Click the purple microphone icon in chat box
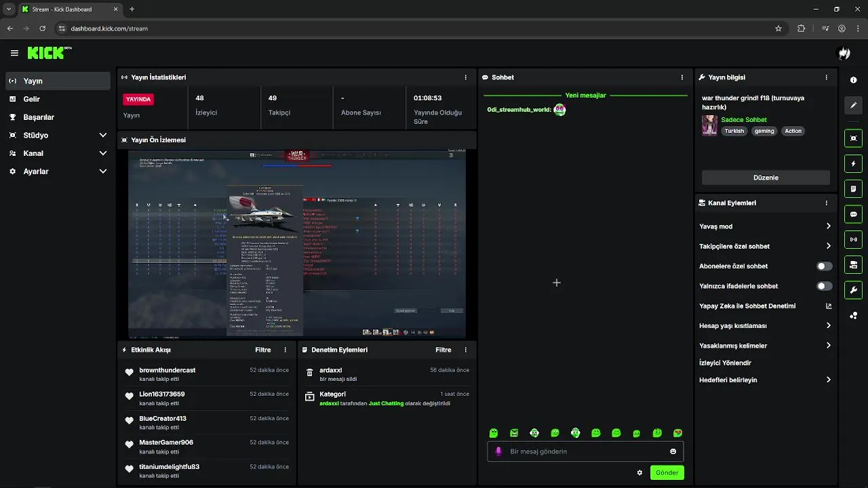 coord(498,451)
